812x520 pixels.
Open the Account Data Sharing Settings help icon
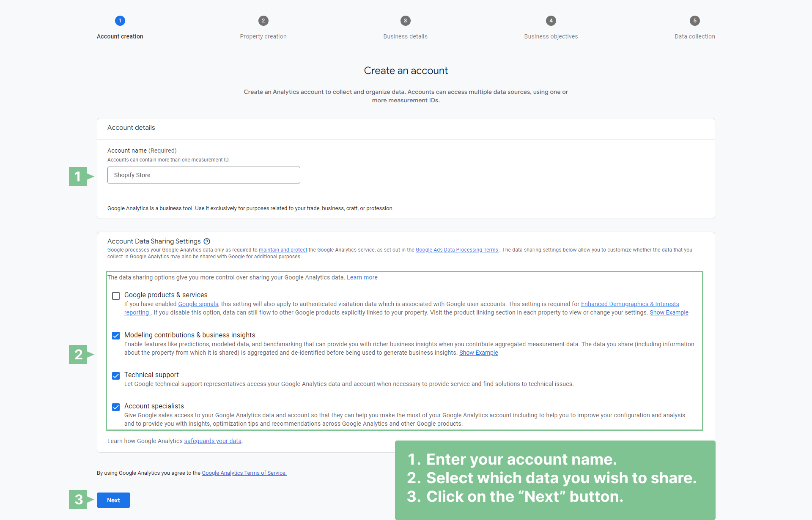tap(207, 241)
